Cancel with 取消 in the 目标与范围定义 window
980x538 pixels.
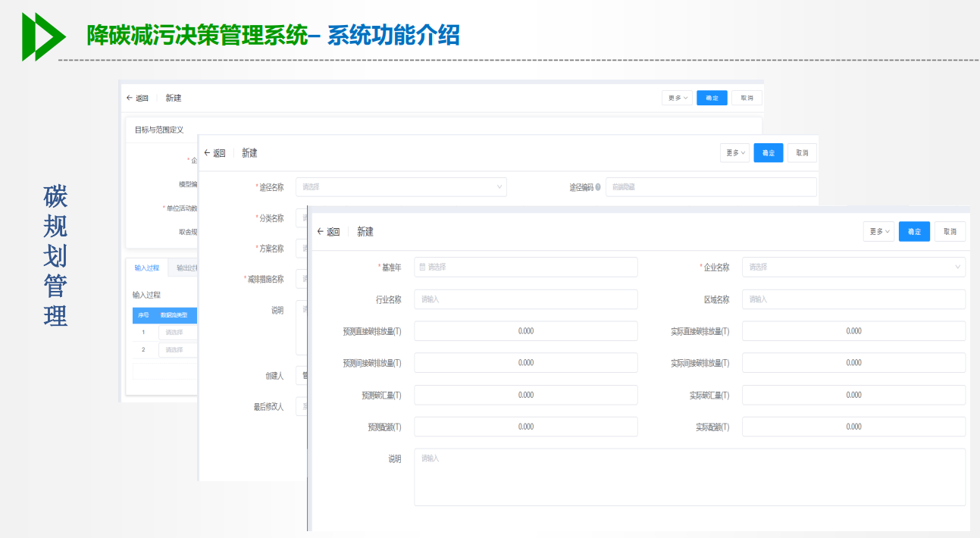click(747, 98)
